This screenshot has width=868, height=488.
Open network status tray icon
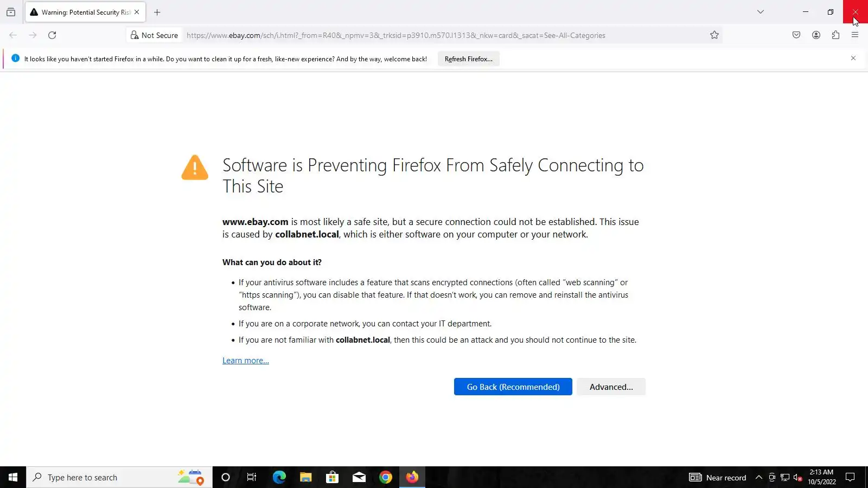pos(785,477)
